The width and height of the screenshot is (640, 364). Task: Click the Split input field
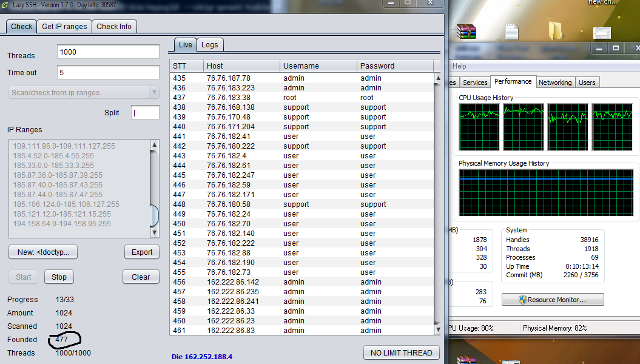click(x=145, y=113)
